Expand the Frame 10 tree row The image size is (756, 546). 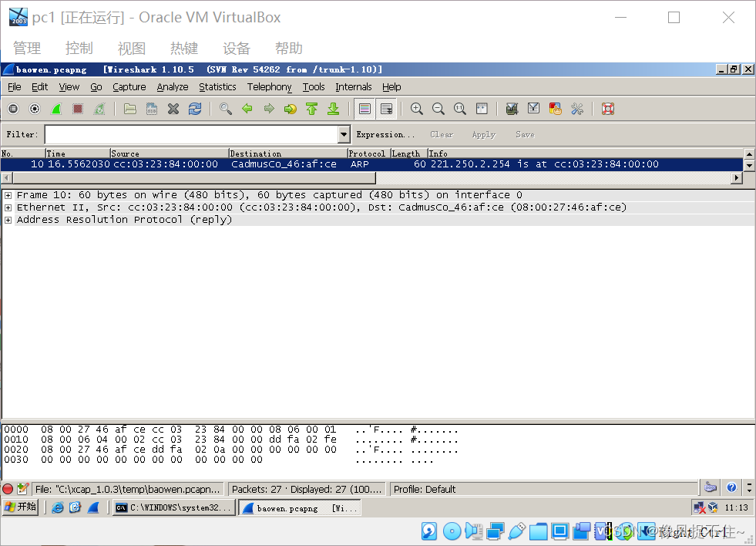(x=8, y=195)
